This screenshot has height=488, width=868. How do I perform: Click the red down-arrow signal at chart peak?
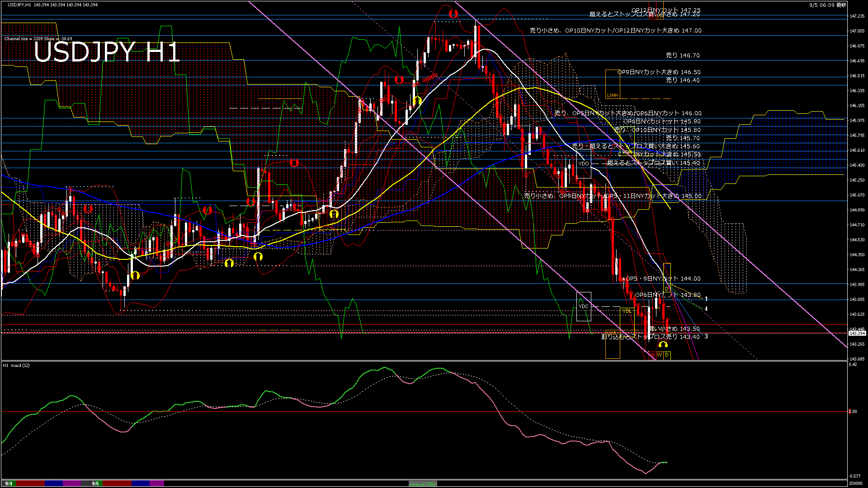point(453,13)
